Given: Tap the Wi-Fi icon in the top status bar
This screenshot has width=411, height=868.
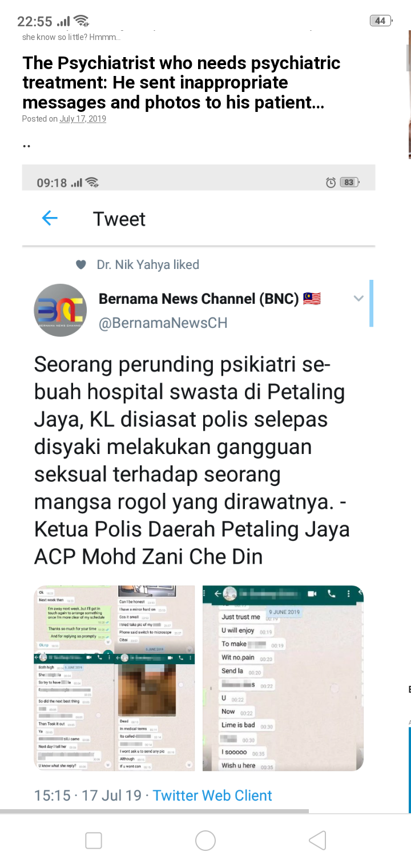Looking at the screenshot, I should point(82,21).
